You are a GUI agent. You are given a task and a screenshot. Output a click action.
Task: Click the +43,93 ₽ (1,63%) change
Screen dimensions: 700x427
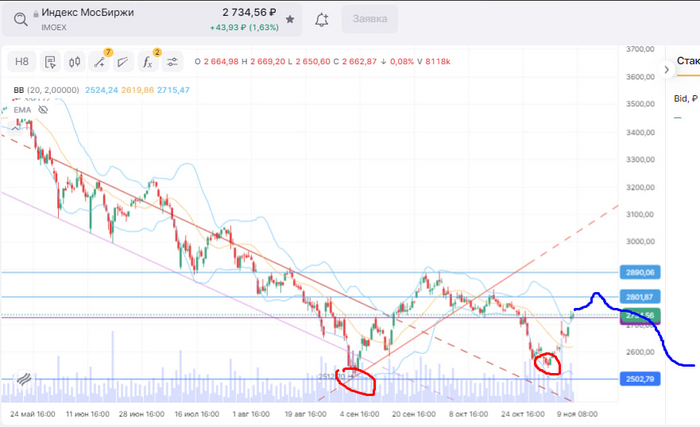[x=244, y=27]
